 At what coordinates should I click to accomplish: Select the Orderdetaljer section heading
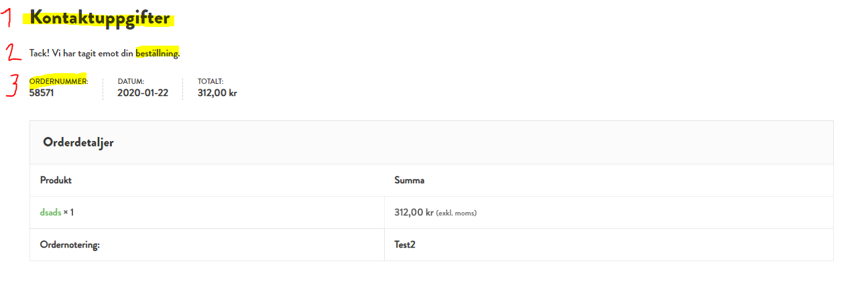pyautogui.click(x=78, y=142)
